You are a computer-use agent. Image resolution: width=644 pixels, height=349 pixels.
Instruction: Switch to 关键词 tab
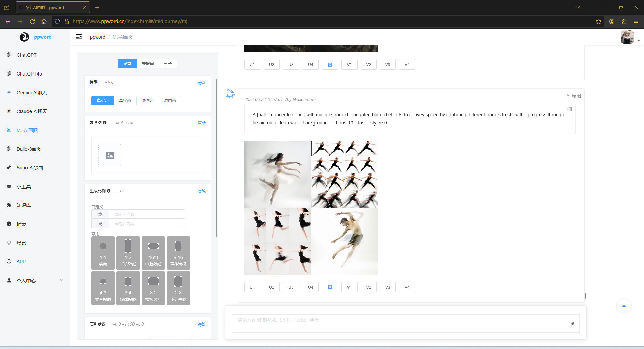148,64
